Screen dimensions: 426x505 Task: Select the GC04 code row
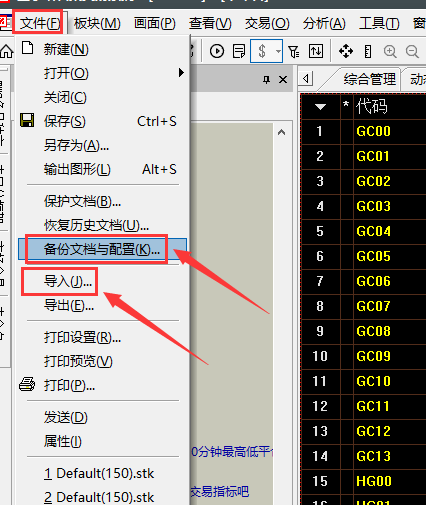pos(373,231)
